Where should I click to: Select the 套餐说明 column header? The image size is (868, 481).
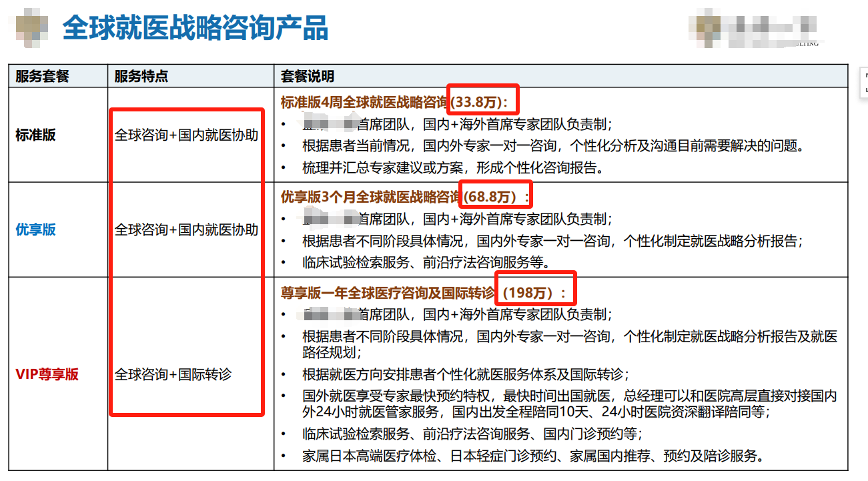[308, 76]
